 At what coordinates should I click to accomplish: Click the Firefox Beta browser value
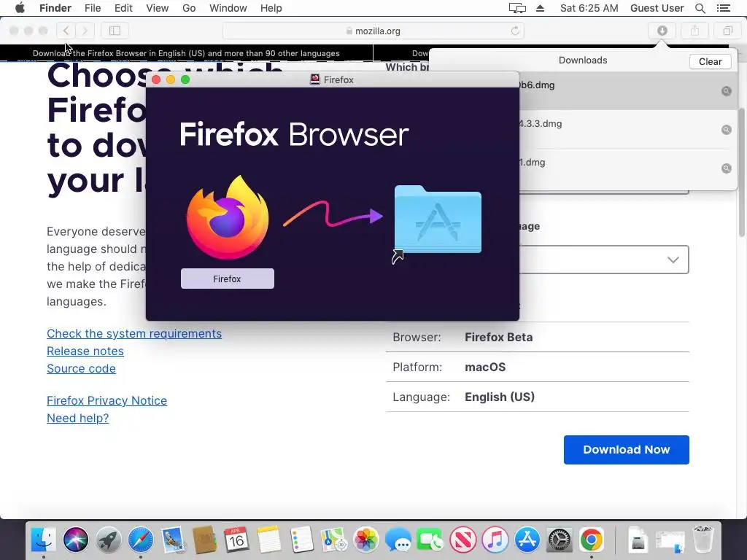[x=498, y=337]
